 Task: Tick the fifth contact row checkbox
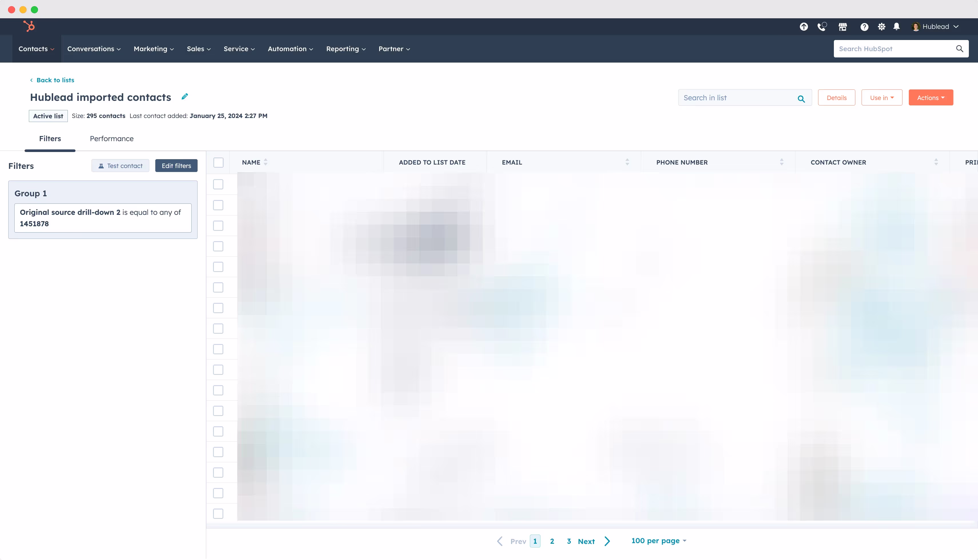tap(218, 267)
